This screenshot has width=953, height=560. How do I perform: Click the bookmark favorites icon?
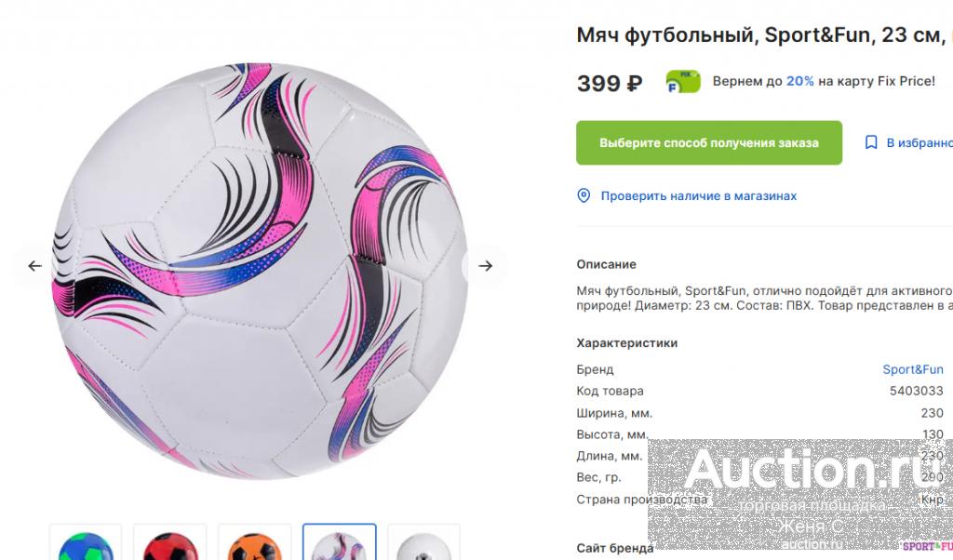[x=871, y=142]
